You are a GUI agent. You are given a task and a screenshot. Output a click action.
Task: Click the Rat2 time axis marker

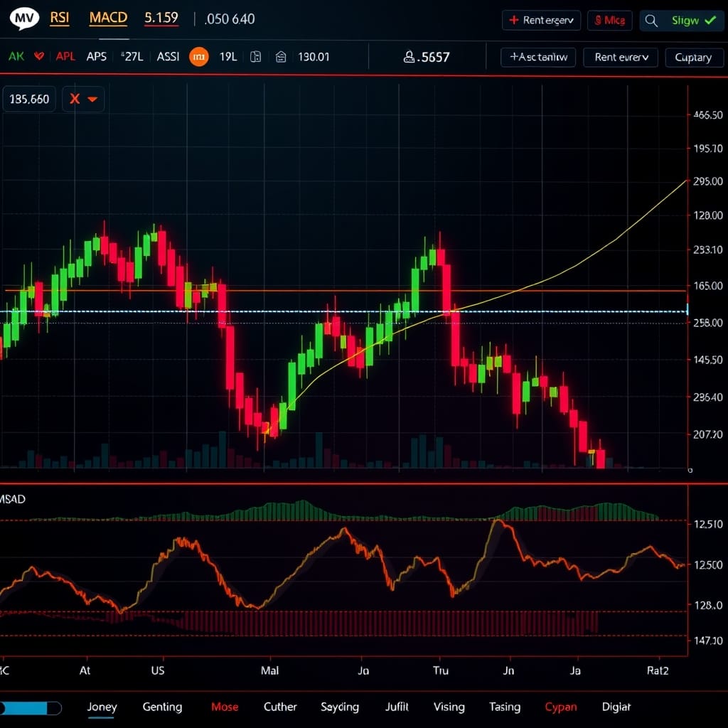pos(658,670)
